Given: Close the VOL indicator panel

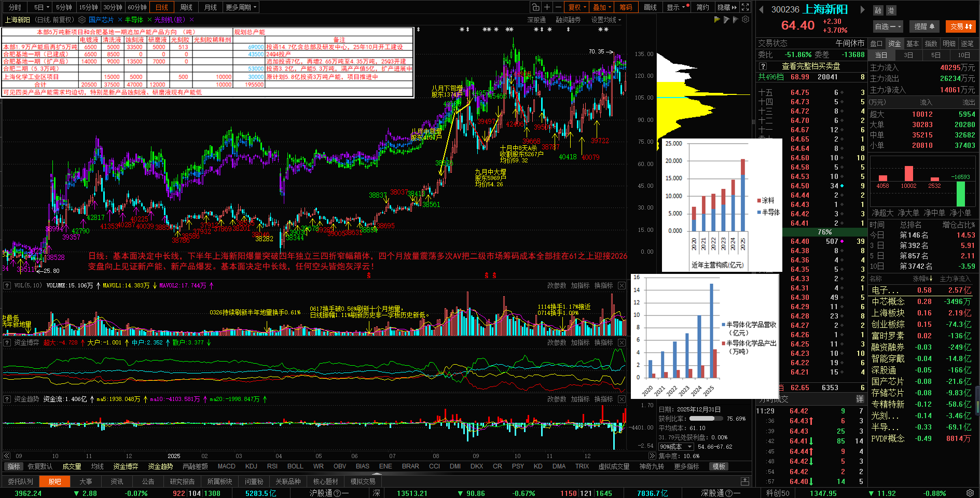Looking at the screenshot, I should pyautogui.click(x=622, y=285).
